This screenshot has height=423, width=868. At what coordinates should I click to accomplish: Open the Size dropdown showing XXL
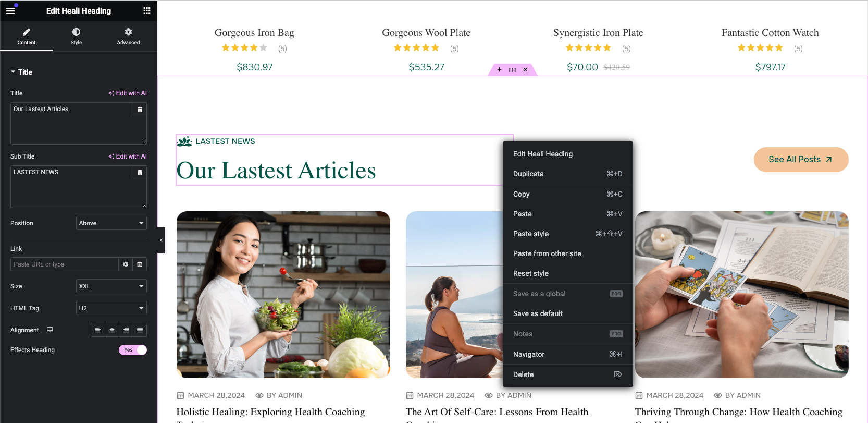[x=111, y=286]
